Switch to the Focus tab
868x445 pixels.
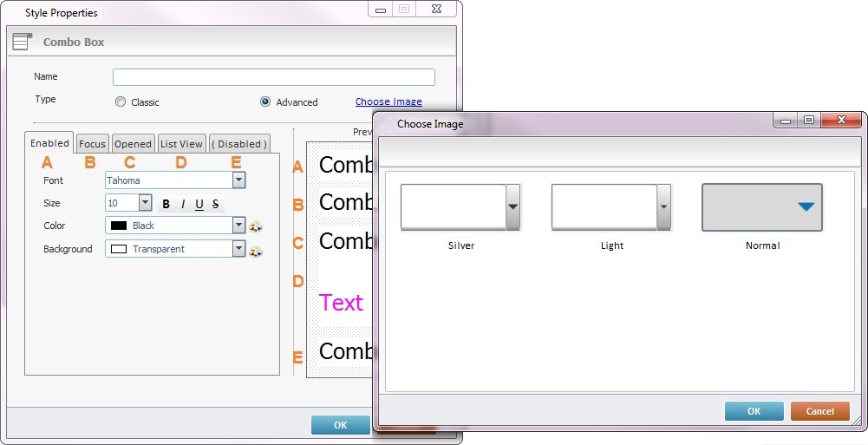point(92,144)
